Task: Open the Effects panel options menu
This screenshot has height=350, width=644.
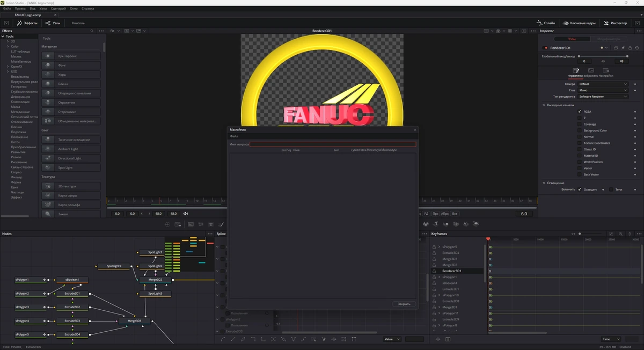Action: 101,31
